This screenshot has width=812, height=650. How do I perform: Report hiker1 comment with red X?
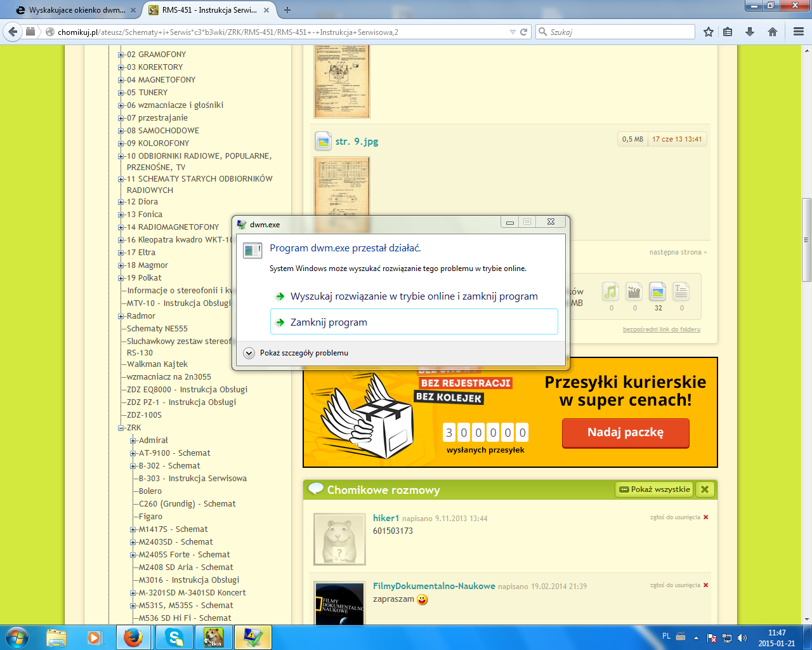[x=705, y=517]
